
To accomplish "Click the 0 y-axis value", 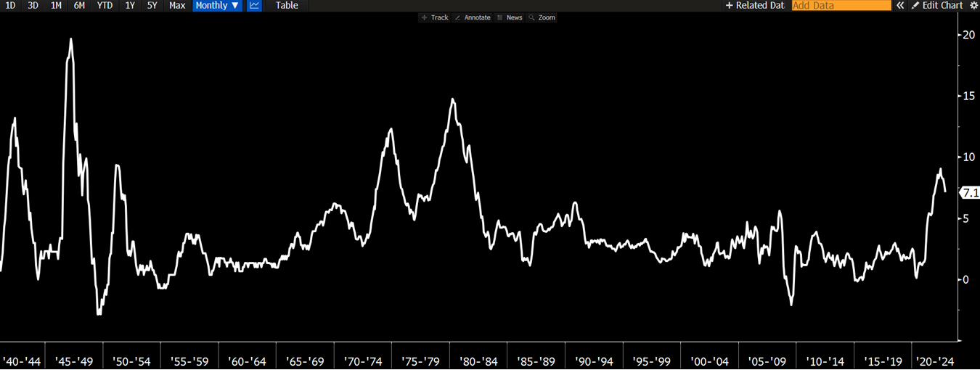I will [967, 279].
